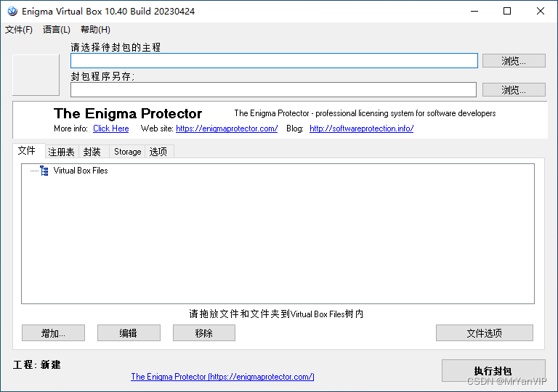558x392 pixels.
Task: Open the Click Here link
Action: pyautogui.click(x=111, y=128)
